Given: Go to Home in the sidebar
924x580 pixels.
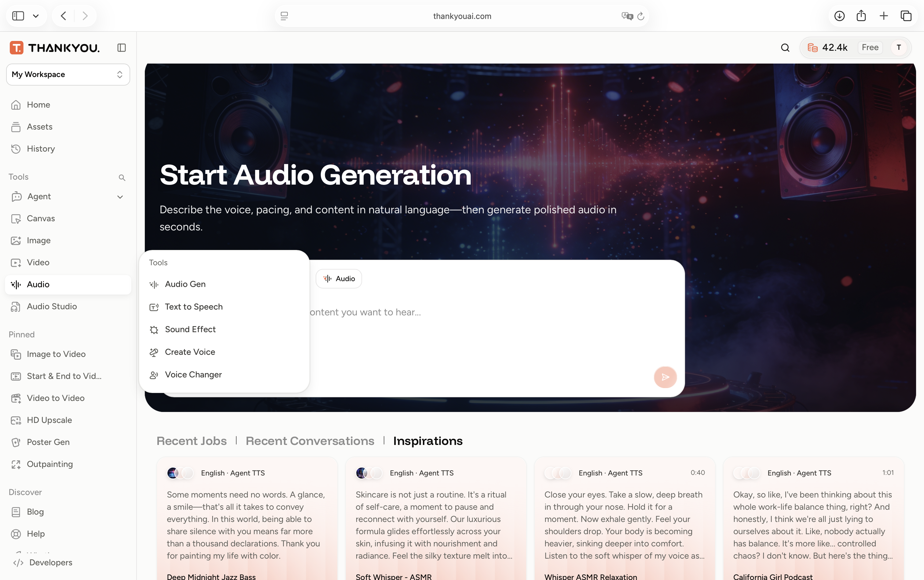Looking at the screenshot, I should coord(68,105).
